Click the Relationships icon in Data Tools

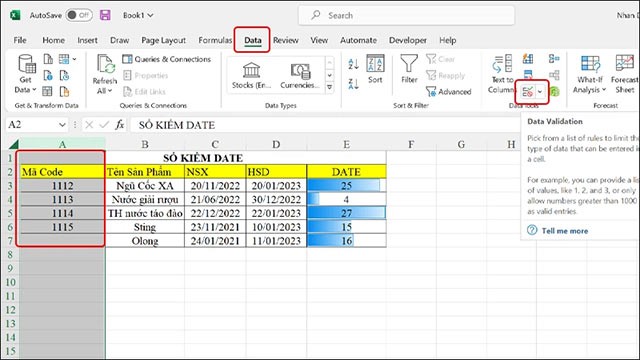coord(554,75)
